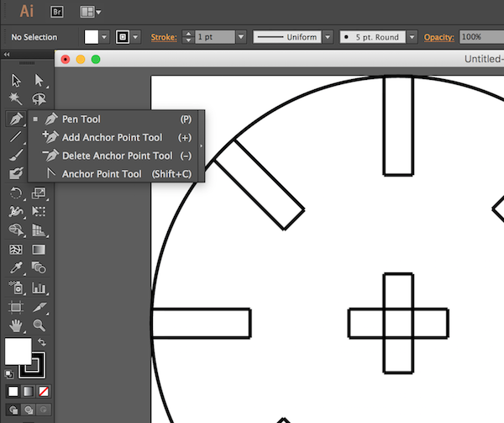Viewport: 504px width, 423px height.
Task: Click the green zoom button of document
Action: [96, 60]
